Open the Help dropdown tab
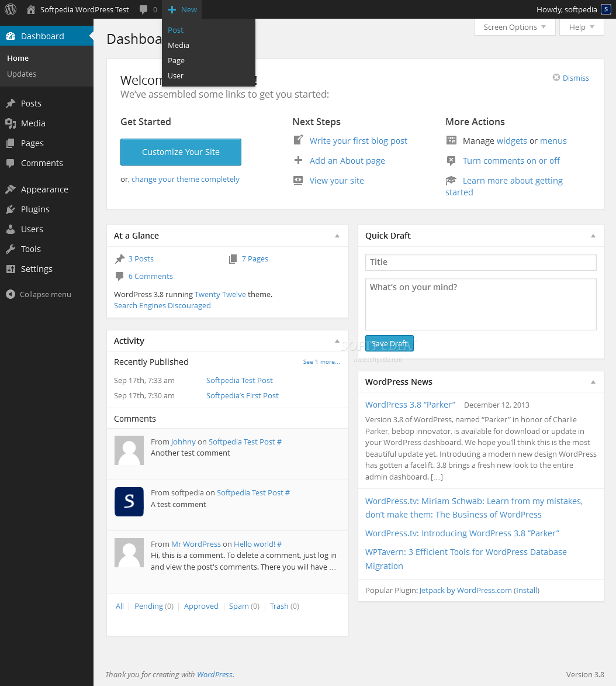616x686 pixels. point(582,27)
